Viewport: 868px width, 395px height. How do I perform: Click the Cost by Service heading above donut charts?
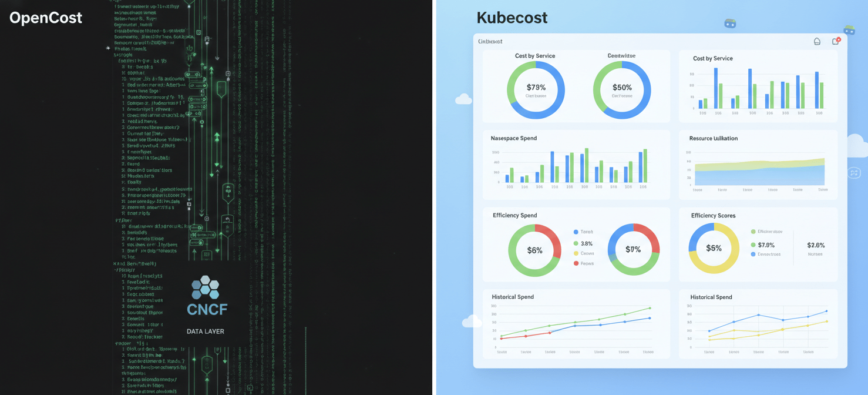click(x=535, y=56)
